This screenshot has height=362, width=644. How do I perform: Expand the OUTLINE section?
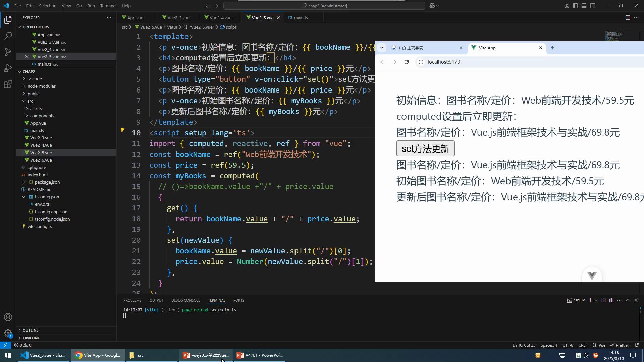pyautogui.click(x=30, y=330)
